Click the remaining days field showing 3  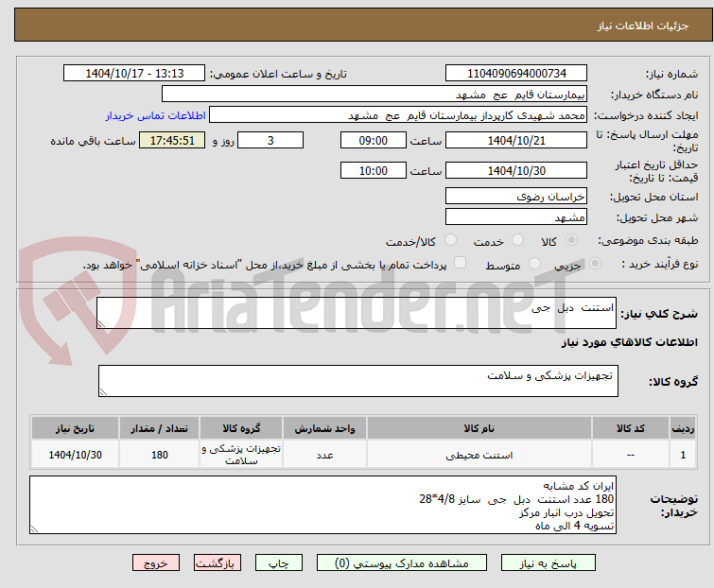pyautogui.click(x=270, y=140)
